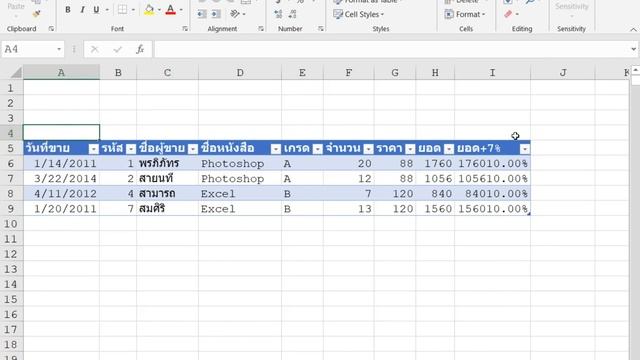Open filter dropdown for ยอด column
640x360 pixels.
(449, 149)
